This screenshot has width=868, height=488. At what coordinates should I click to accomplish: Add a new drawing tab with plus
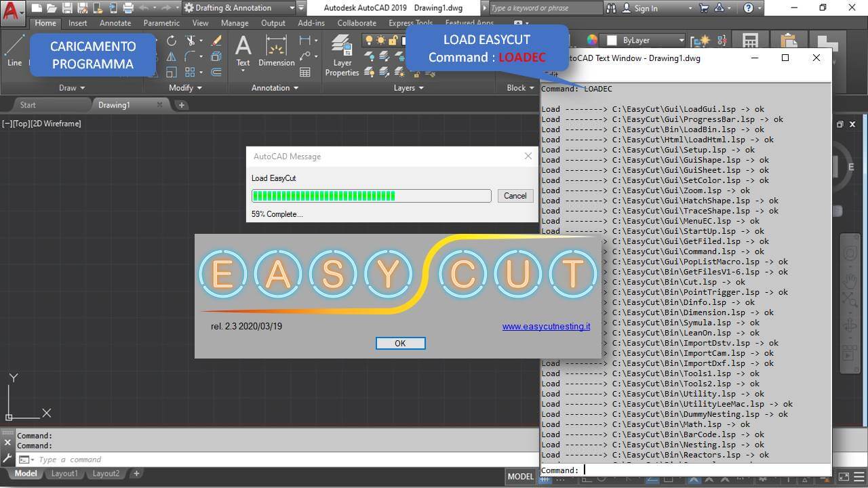tap(181, 105)
